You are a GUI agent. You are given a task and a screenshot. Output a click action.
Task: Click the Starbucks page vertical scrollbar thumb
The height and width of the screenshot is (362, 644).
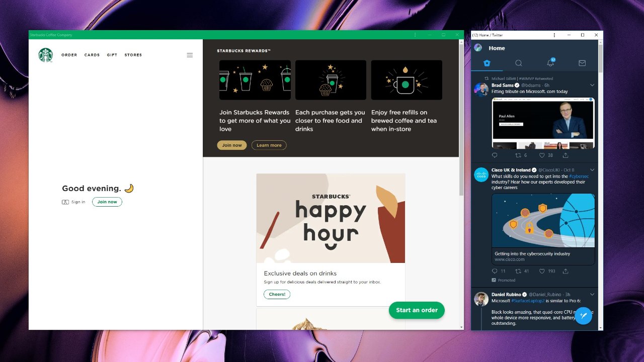pos(461,121)
